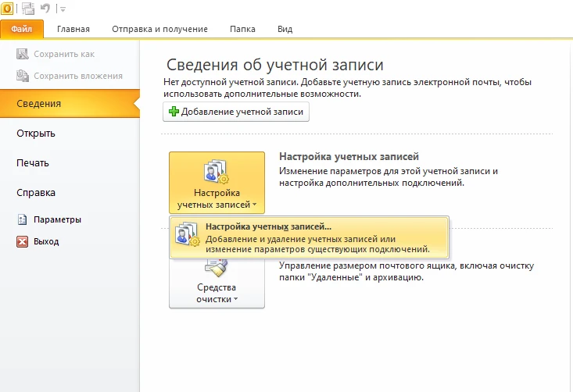Click the Параметры options icon

click(23, 219)
